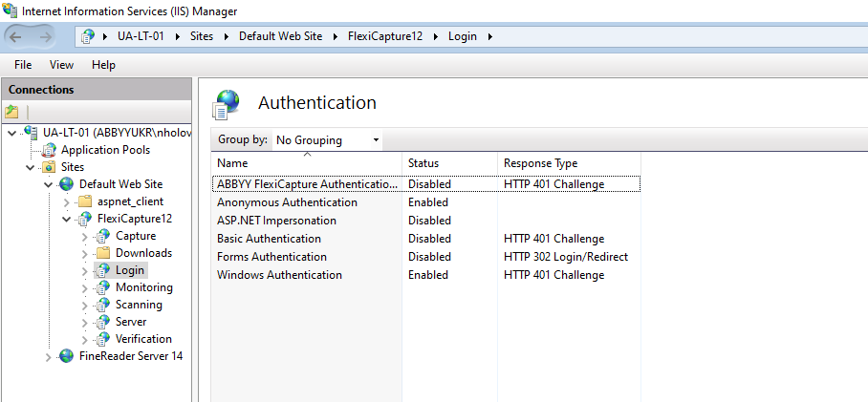Click the Connections panel header

tap(97, 90)
